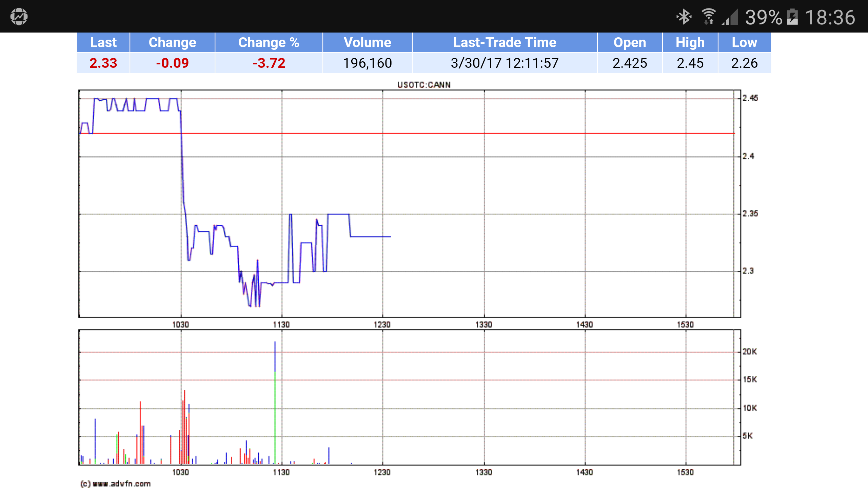
Task: Tap the last price 2.33
Action: click(x=103, y=63)
